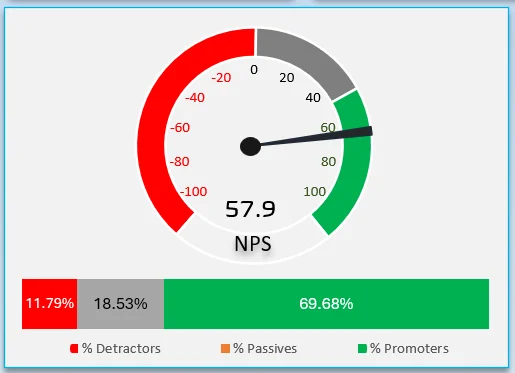Screen dimensions: 515x373
Task: Click the 60 gauge scale label
Action: [328, 127]
